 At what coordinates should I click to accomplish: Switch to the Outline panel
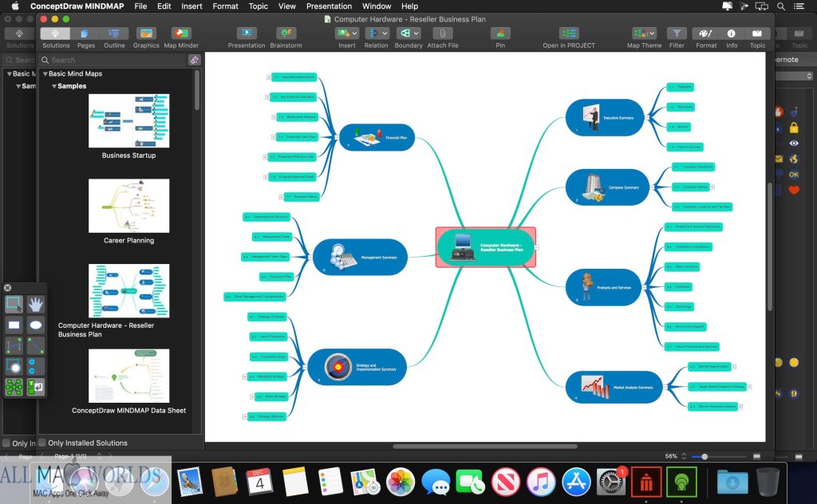pyautogui.click(x=114, y=33)
